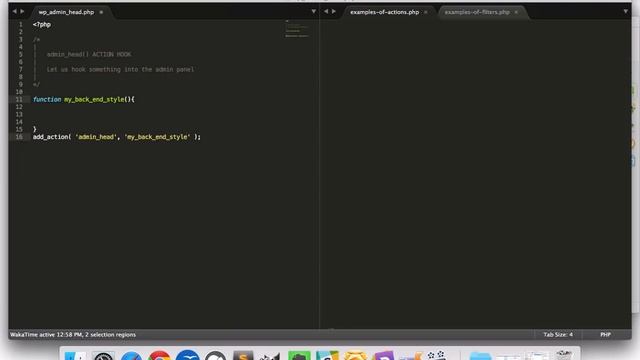The width and height of the screenshot is (640, 360).
Task: Click line number 16 in gutter
Action: (19, 137)
